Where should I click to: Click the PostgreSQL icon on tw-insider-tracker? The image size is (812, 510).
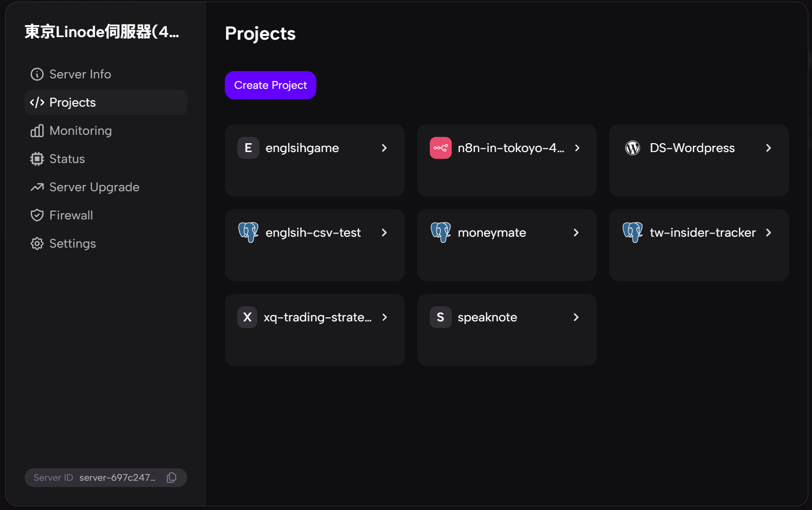pyautogui.click(x=633, y=233)
